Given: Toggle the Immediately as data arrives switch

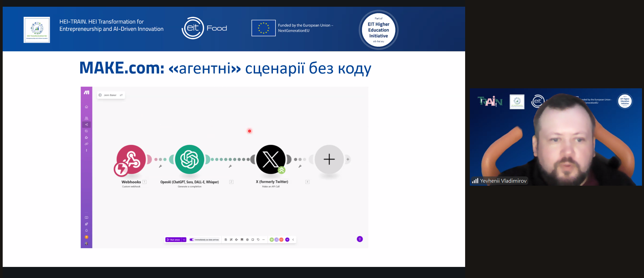Looking at the screenshot, I should (x=192, y=240).
